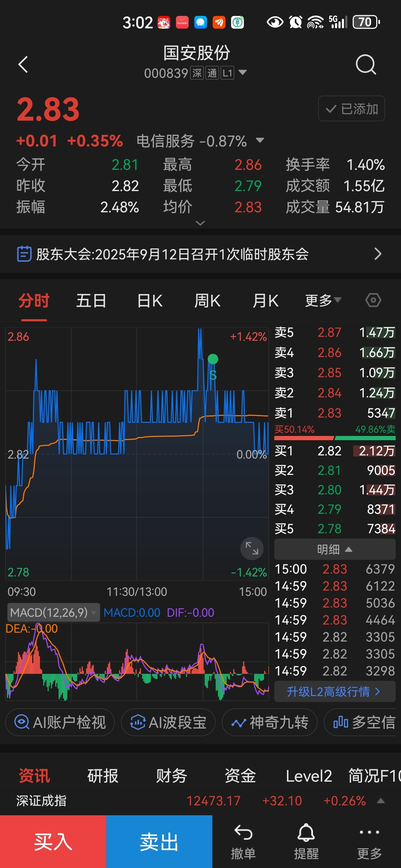Image resolution: width=401 pixels, height=868 pixels.
Task: Select 买1 bid row at 2.82
Action: [x=335, y=451]
